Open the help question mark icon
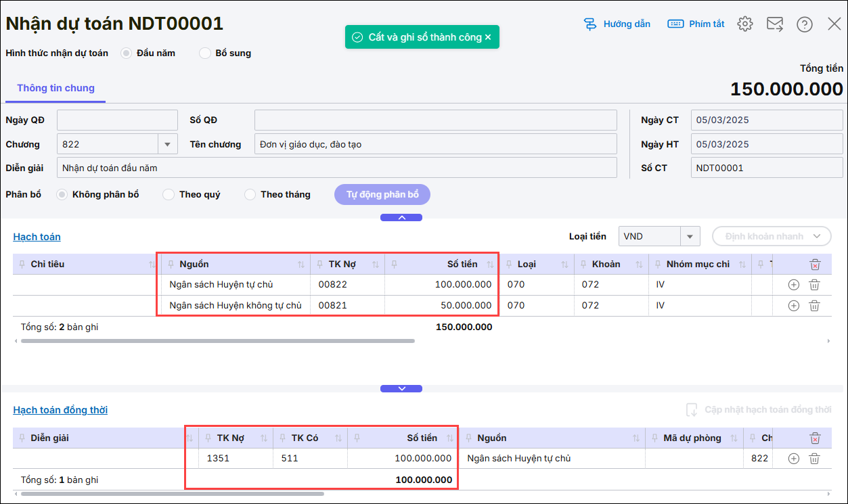Image resolution: width=848 pixels, height=504 pixels. click(x=804, y=24)
